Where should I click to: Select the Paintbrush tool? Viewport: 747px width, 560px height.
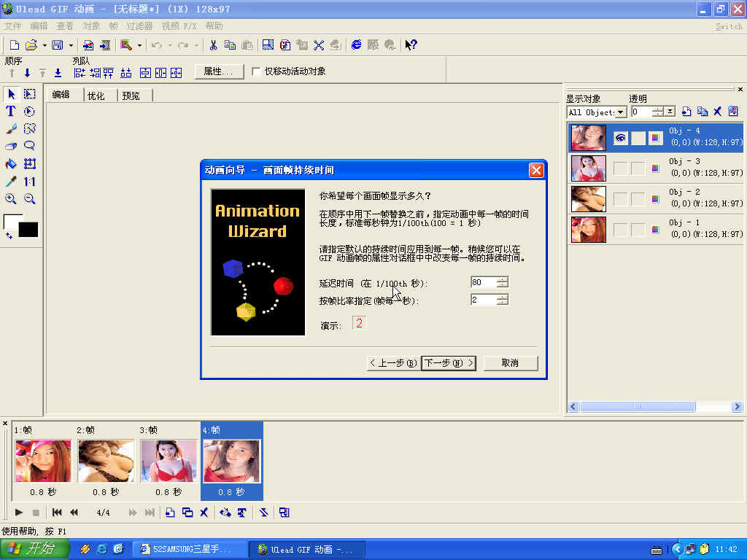[10, 128]
